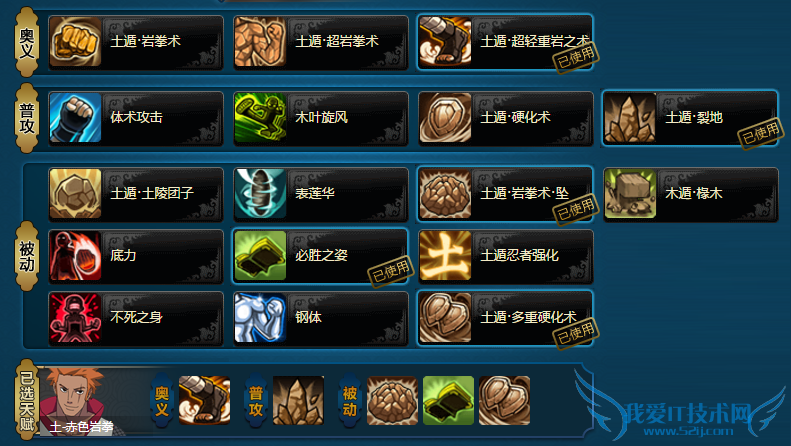
Task: Select the 钢体 white muscle icon
Action: click(260, 318)
